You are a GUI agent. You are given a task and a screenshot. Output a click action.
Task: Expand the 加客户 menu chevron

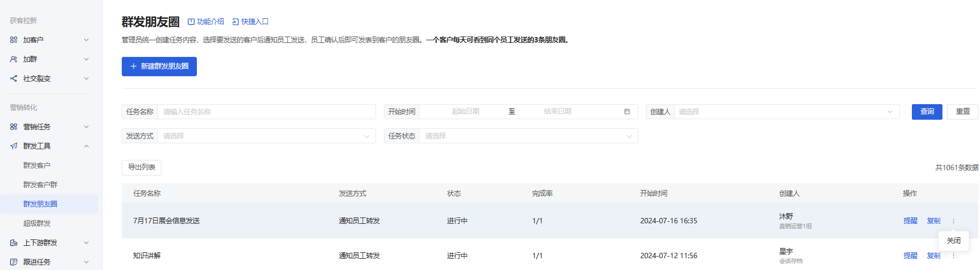[x=86, y=40]
